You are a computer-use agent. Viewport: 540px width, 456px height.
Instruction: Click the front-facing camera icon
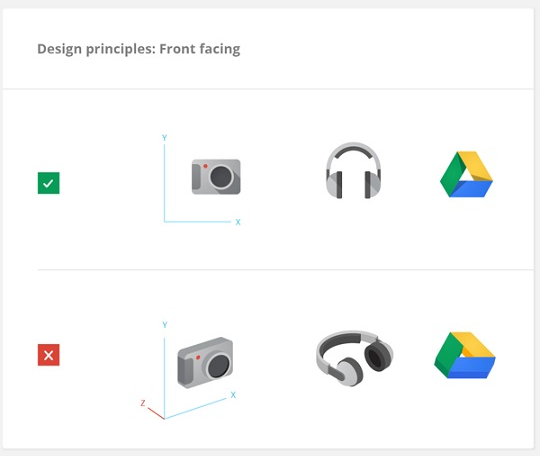coord(216,177)
